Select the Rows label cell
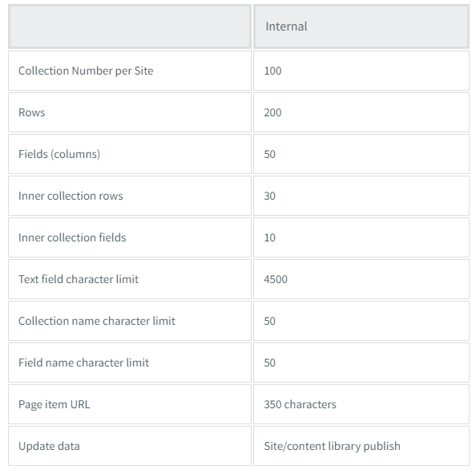 click(130, 112)
